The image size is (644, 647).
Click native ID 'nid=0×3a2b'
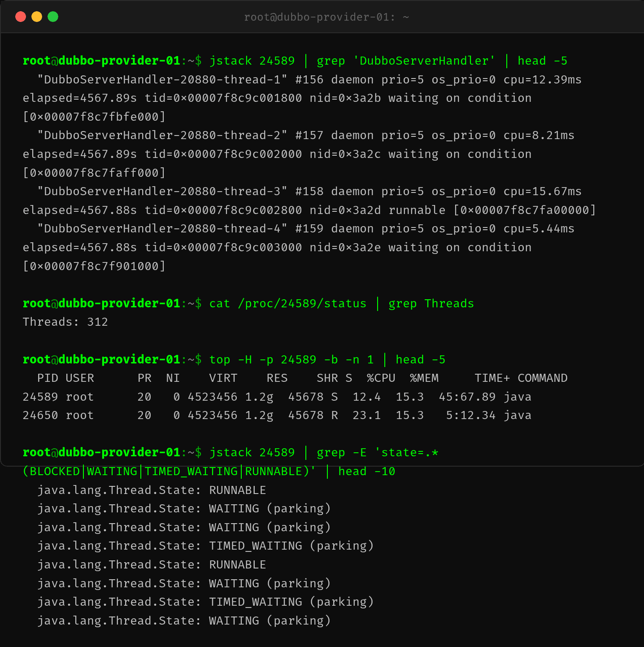[345, 98]
